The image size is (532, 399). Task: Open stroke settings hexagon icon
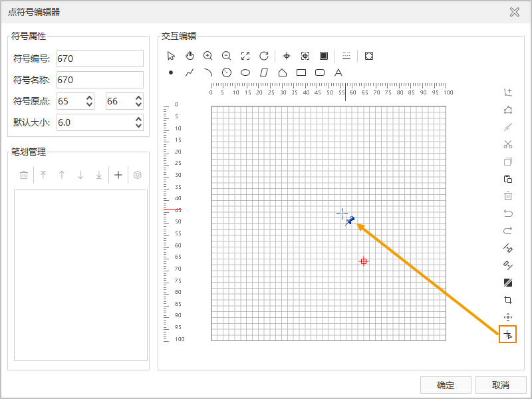tap(138, 175)
